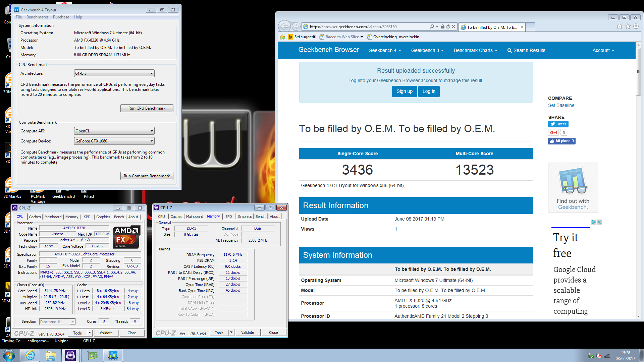644x362 pixels.
Task: Switch to Mainboard tab in left CPU-Z
Action: click(53, 217)
